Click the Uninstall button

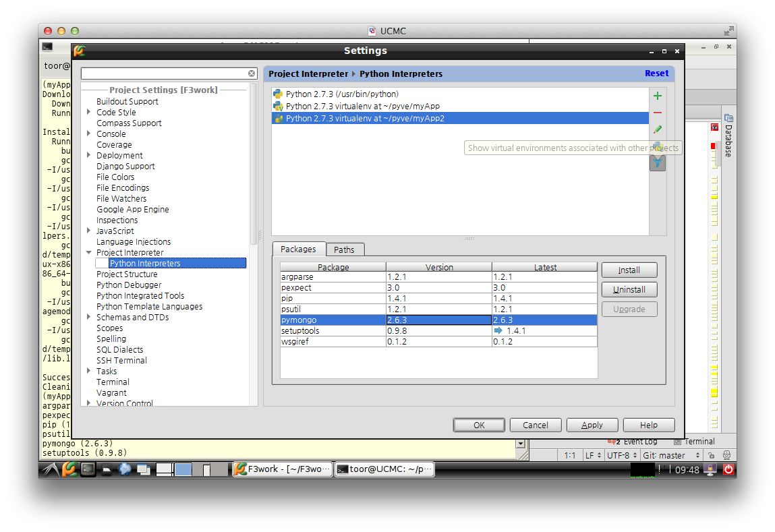tap(629, 289)
